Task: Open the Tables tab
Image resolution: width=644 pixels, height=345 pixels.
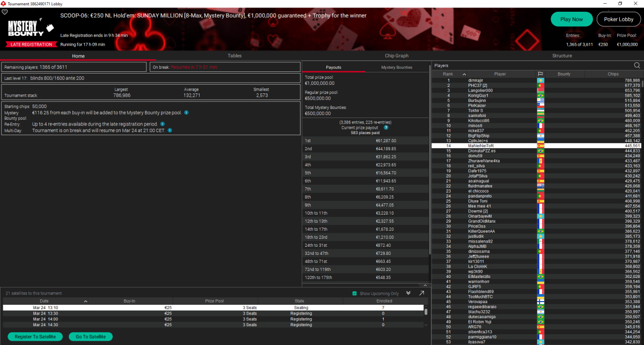Action: click(235, 56)
